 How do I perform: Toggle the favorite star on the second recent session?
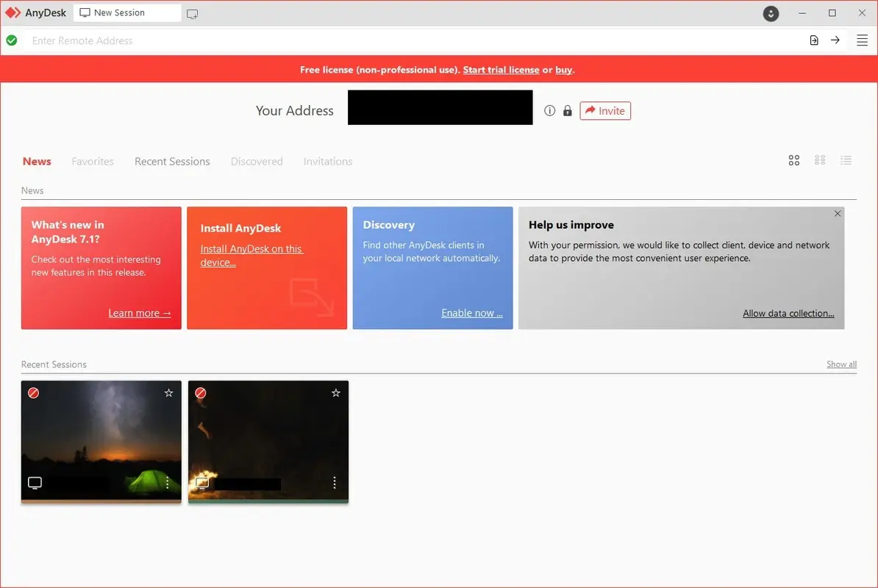click(x=336, y=392)
